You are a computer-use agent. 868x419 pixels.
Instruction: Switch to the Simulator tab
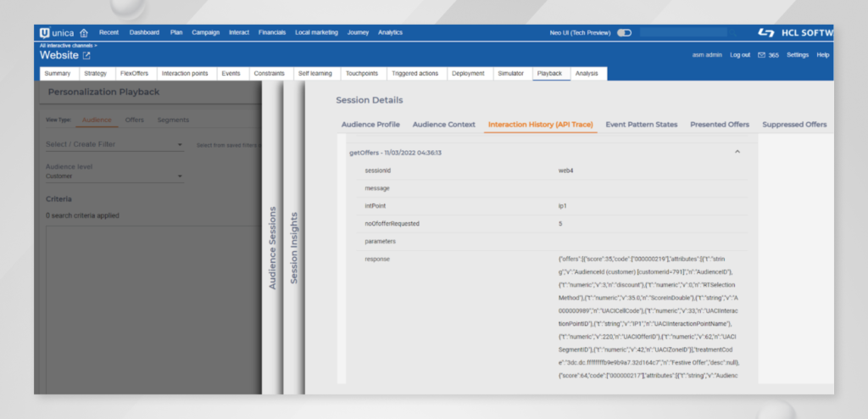tap(511, 74)
